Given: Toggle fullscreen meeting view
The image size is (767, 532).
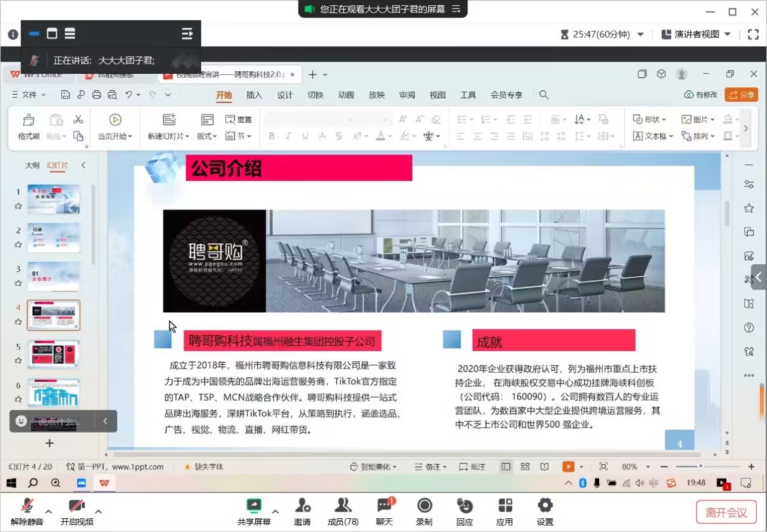Looking at the screenshot, I should 753,35.
